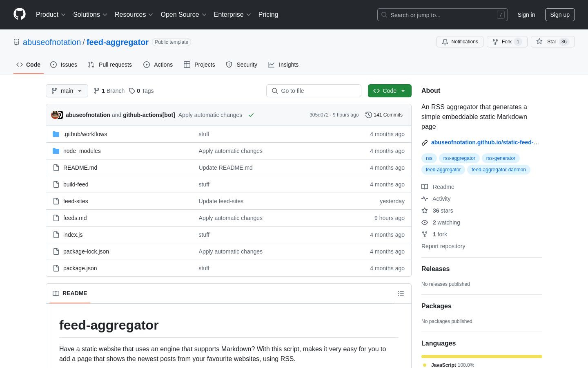Switch to the Issues tab
This screenshot has height=368, width=588.
[64, 65]
